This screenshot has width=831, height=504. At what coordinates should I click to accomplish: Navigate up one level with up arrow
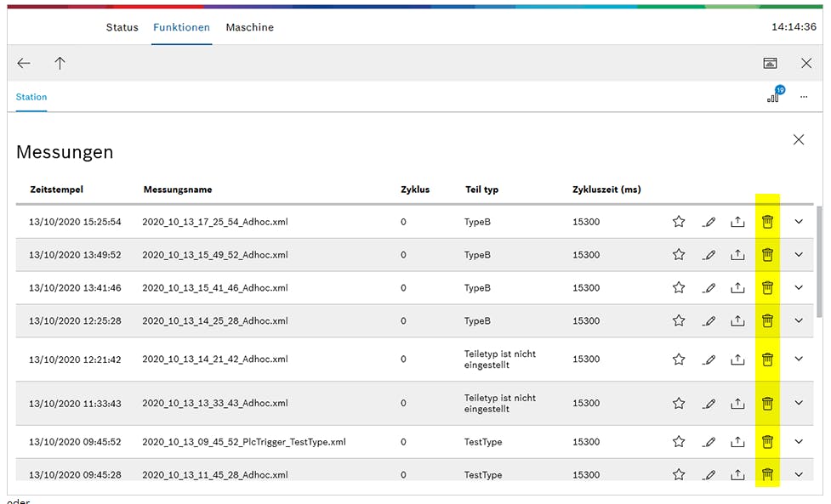pyautogui.click(x=60, y=64)
